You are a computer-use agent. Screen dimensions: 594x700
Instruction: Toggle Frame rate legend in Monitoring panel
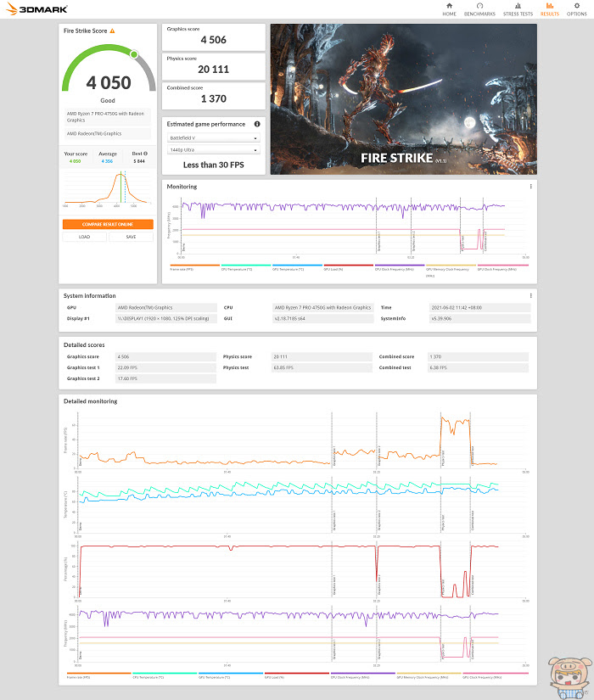(194, 267)
